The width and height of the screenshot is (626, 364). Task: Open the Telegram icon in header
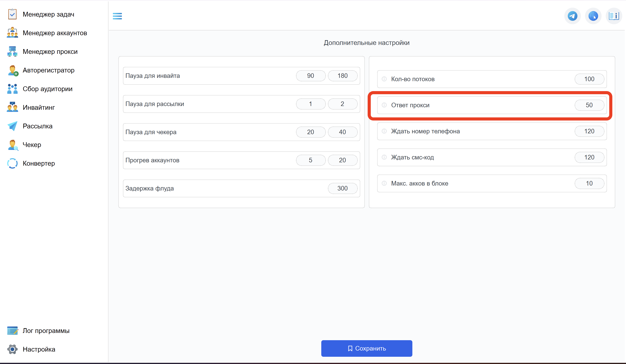tap(572, 16)
